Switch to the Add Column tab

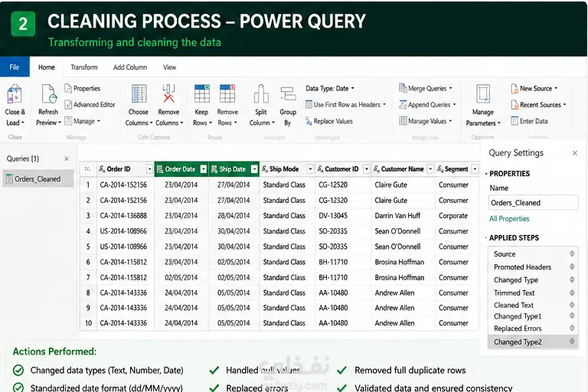click(x=130, y=67)
